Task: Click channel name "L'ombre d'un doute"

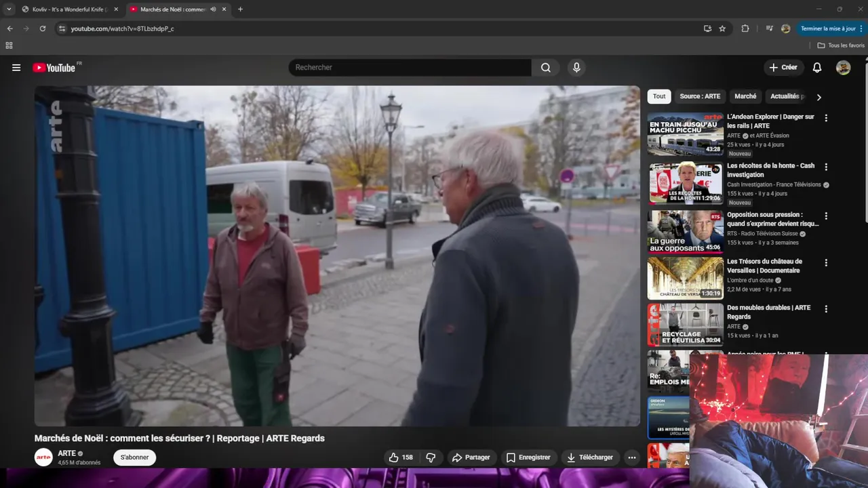Action: coord(750,280)
